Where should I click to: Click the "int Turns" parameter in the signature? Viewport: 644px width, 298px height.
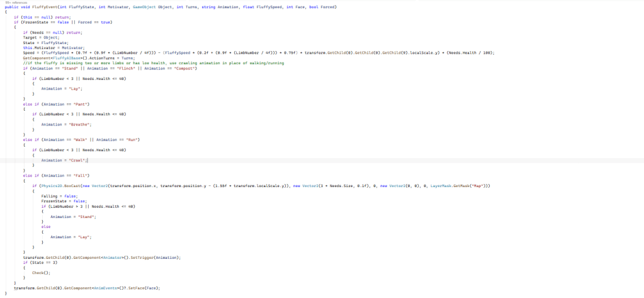pyautogui.click(x=186, y=7)
